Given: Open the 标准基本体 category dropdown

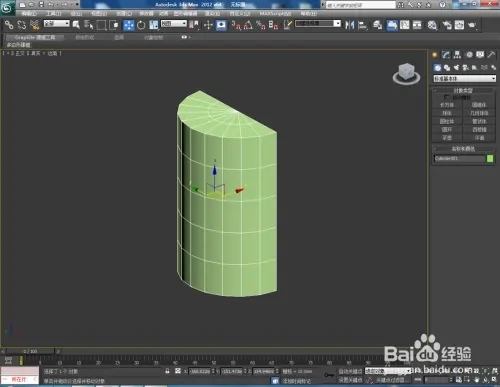Looking at the screenshot, I should click(464, 79).
